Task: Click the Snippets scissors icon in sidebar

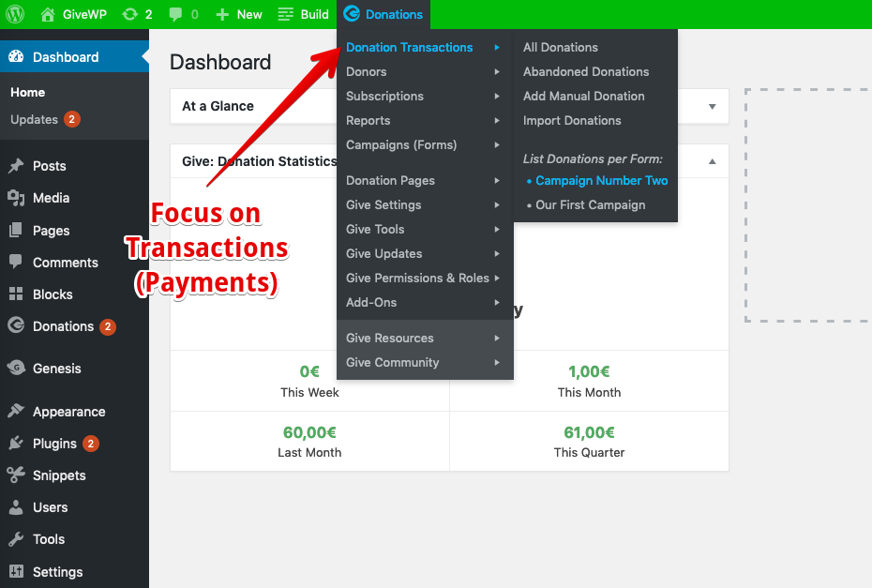Action: click(x=16, y=475)
